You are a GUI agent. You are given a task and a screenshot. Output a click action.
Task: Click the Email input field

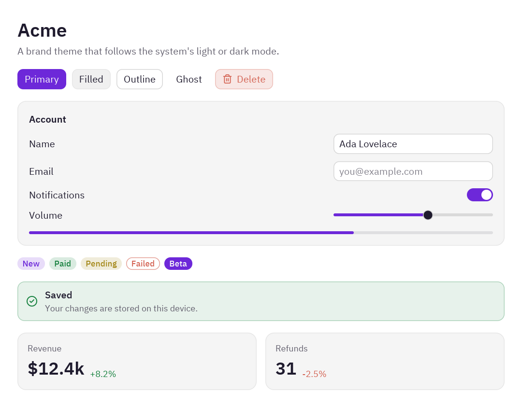click(x=413, y=171)
